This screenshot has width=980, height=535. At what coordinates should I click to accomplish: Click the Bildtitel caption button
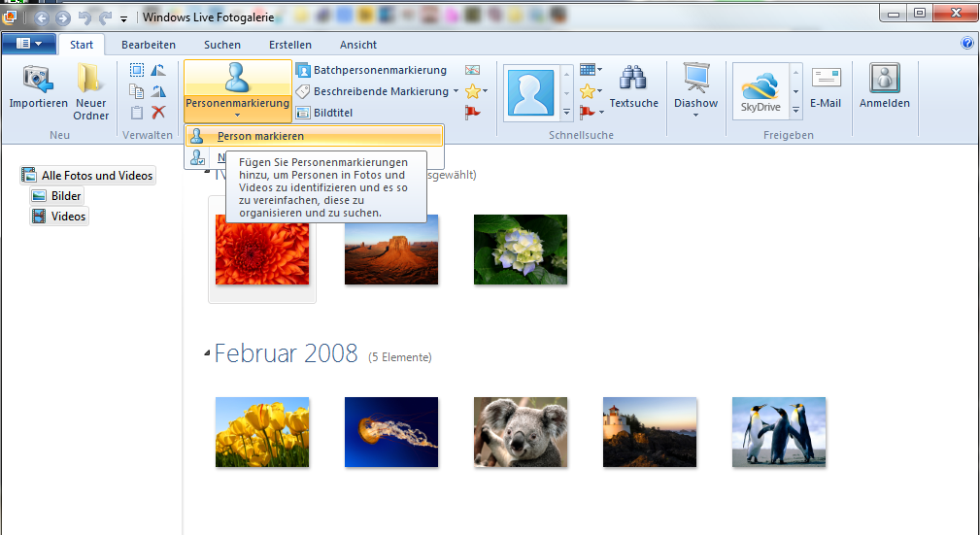point(324,113)
